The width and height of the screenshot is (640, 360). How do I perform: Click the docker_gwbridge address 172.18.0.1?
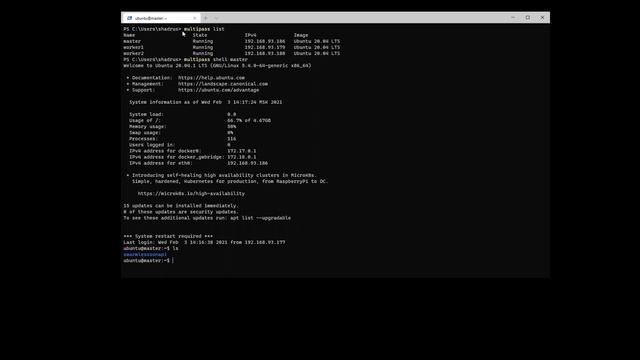(x=242, y=157)
